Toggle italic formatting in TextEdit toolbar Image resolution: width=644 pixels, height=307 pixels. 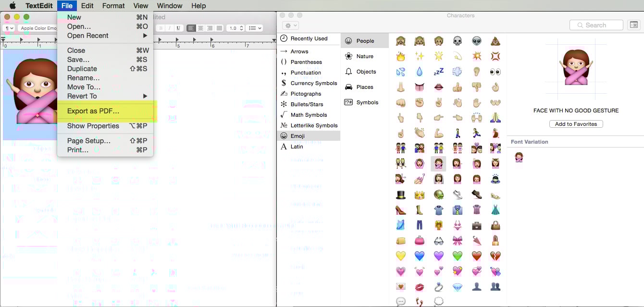pyautogui.click(x=170, y=28)
